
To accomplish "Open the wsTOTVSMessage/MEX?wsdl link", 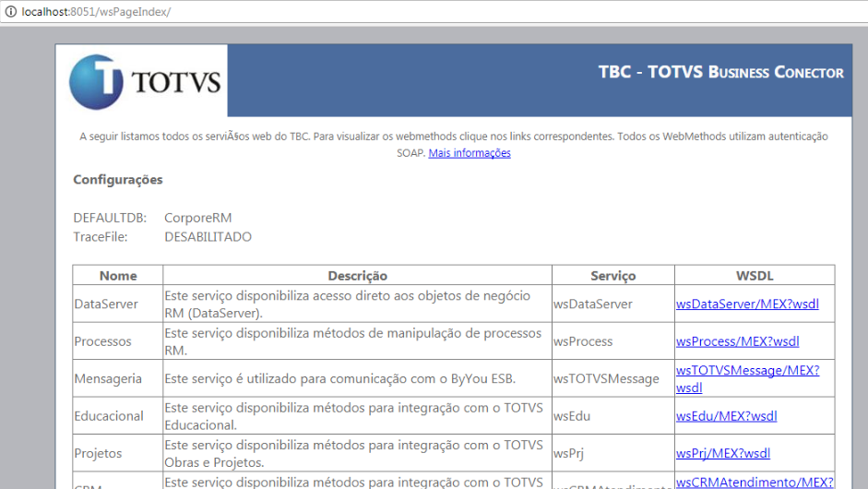I will (x=747, y=379).
